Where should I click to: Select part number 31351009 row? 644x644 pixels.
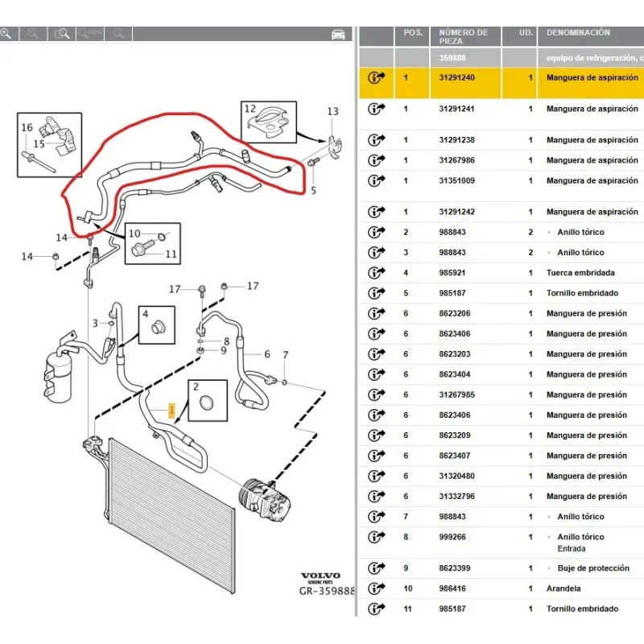click(x=456, y=181)
